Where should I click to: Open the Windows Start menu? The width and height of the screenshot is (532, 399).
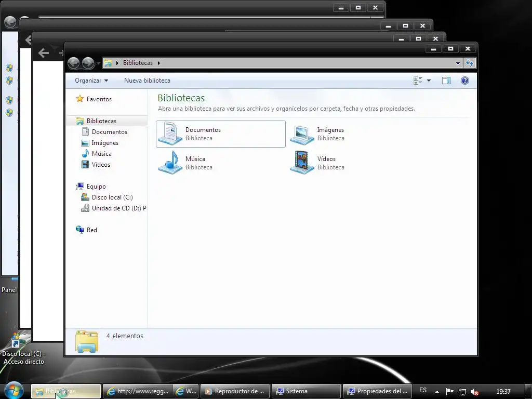[x=14, y=390]
